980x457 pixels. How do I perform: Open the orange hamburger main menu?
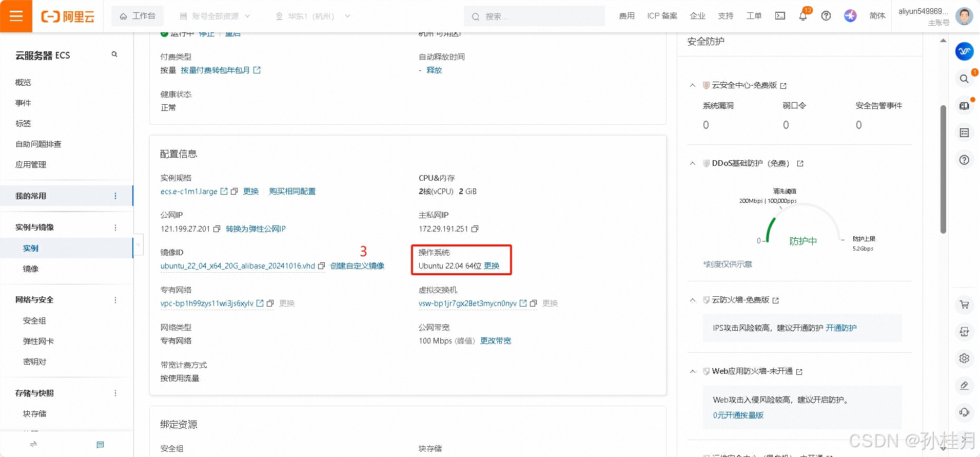click(16, 16)
